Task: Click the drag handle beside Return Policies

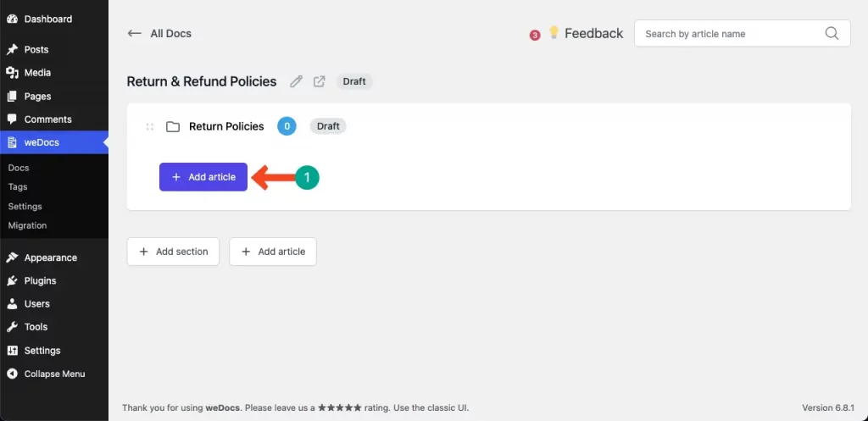Action: [x=150, y=127]
